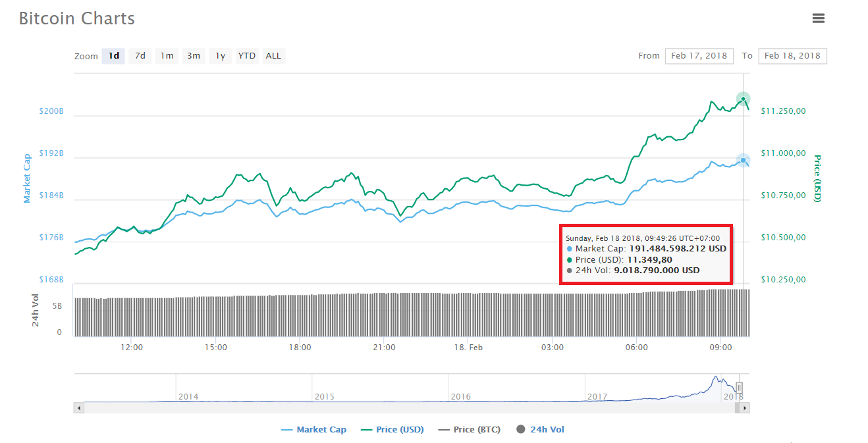
Task: Click the left arrow on the navigator scrollbar
Action: coord(78,407)
